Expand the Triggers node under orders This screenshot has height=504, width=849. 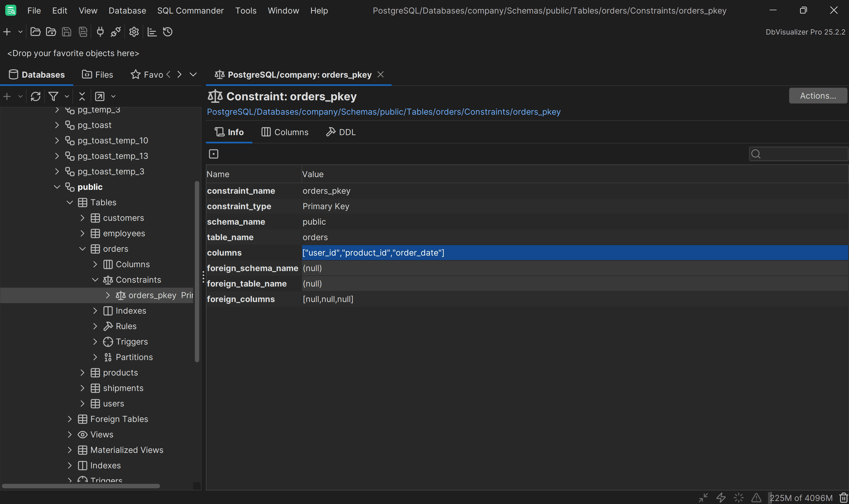tap(95, 342)
